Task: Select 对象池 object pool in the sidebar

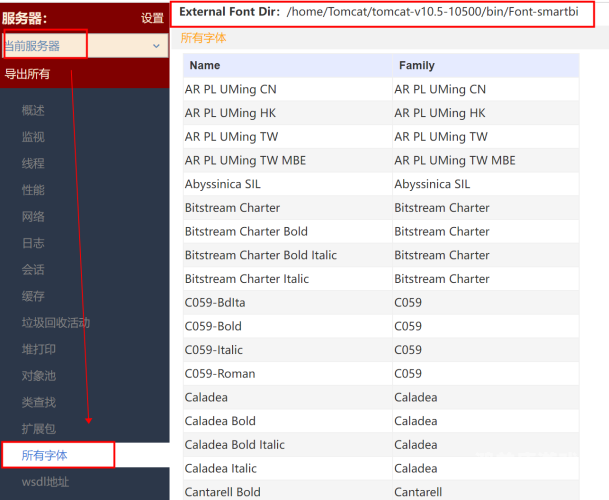Action: [x=39, y=375]
